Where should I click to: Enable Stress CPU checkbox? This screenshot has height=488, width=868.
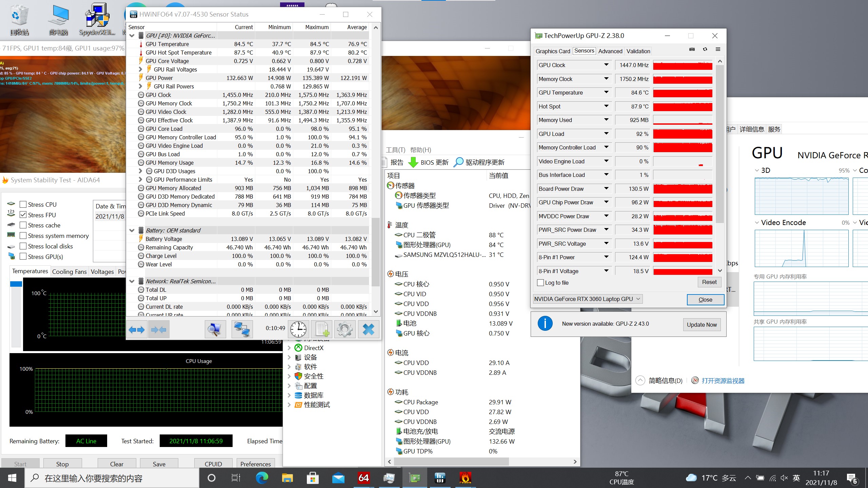(x=23, y=204)
